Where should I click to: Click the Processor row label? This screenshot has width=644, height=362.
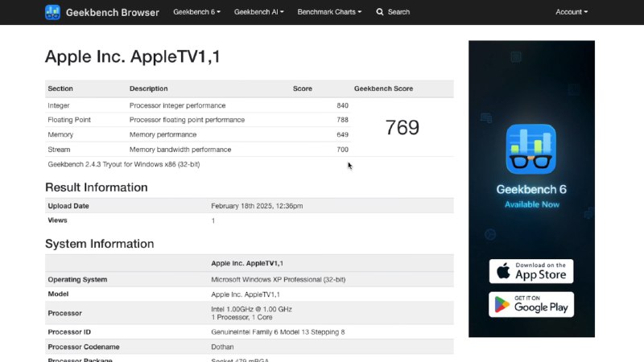[64, 313]
